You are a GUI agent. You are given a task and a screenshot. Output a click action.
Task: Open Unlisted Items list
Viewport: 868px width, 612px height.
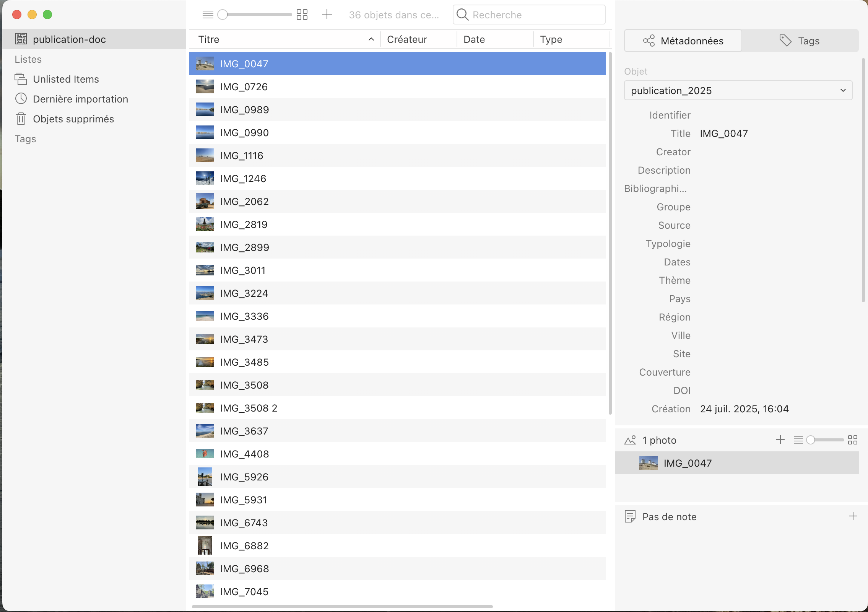(66, 79)
